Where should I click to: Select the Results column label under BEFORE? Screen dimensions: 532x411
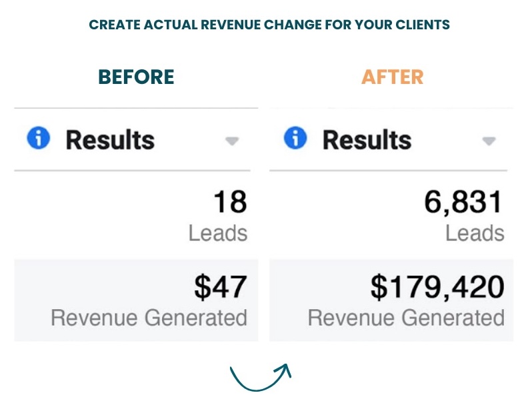pyautogui.click(x=110, y=140)
